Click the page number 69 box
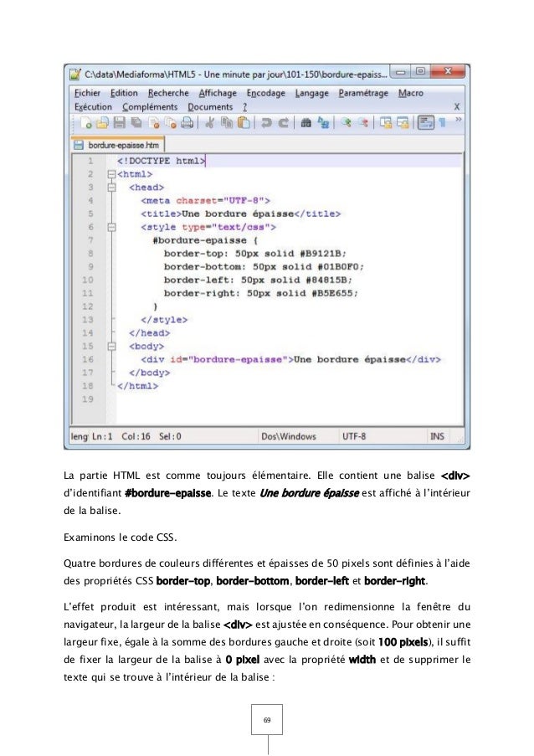The height and width of the screenshot is (756, 534). [267, 719]
